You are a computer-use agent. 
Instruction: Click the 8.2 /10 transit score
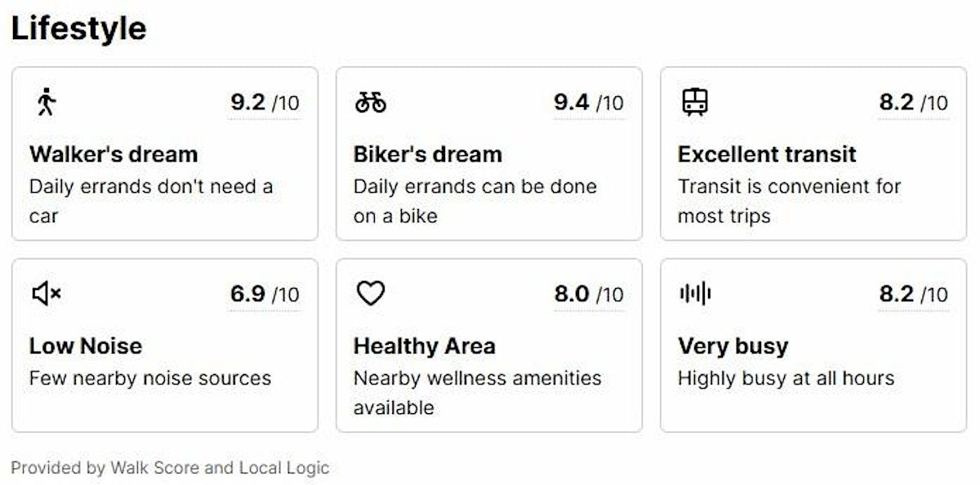(913, 103)
